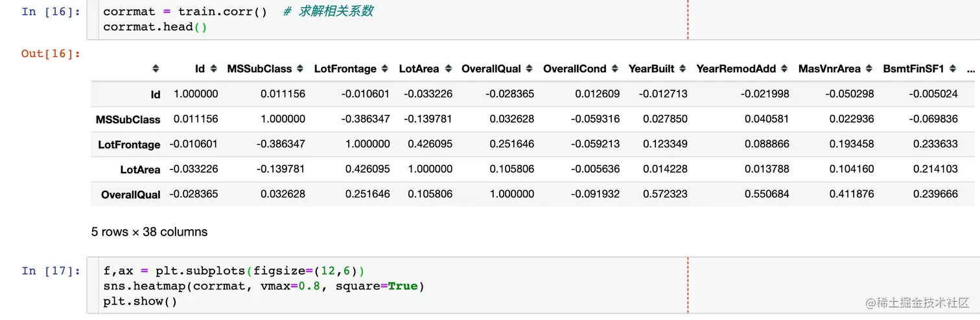Click the OverallCond column header text
Screen dimensions: 980x320
(575, 69)
